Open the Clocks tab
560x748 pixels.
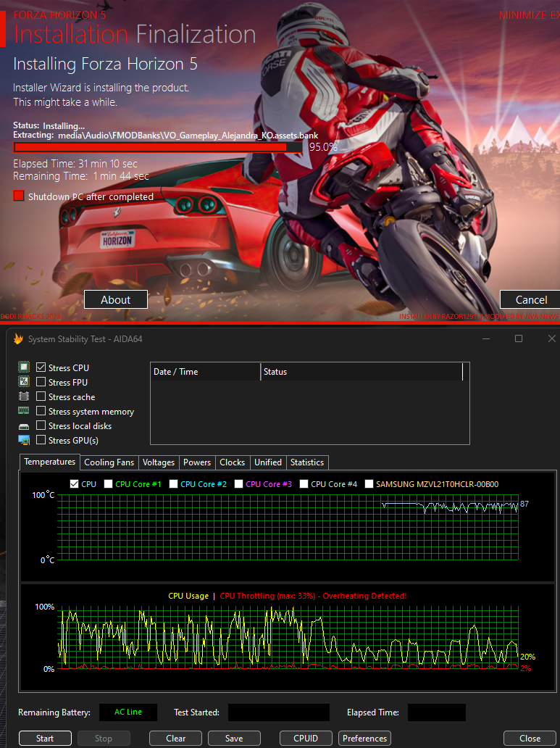point(233,462)
